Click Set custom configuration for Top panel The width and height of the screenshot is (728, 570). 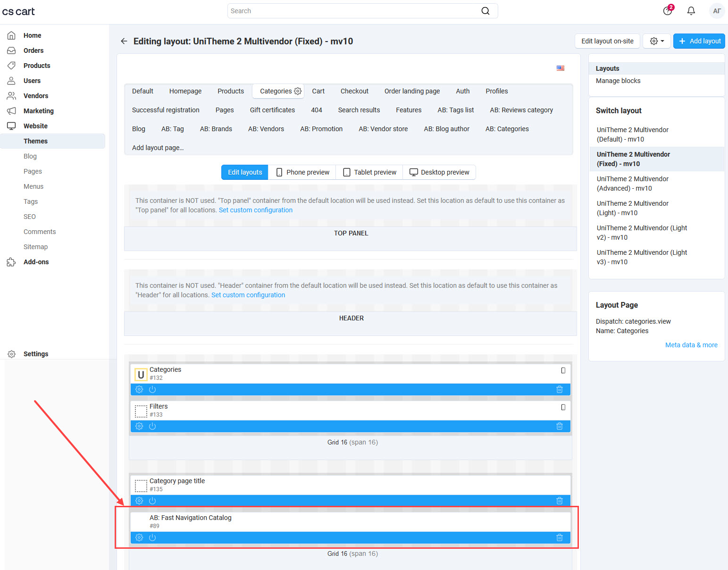tap(256, 210)
